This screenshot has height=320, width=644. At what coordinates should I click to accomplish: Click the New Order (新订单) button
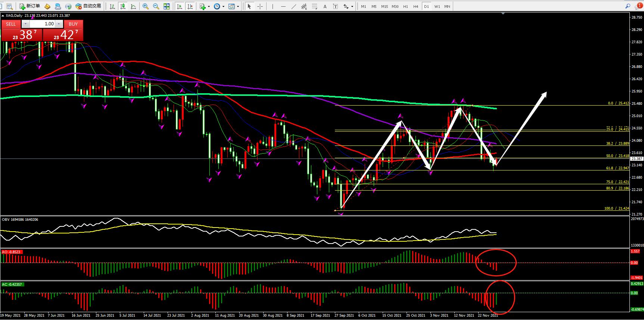coord(30,6)
